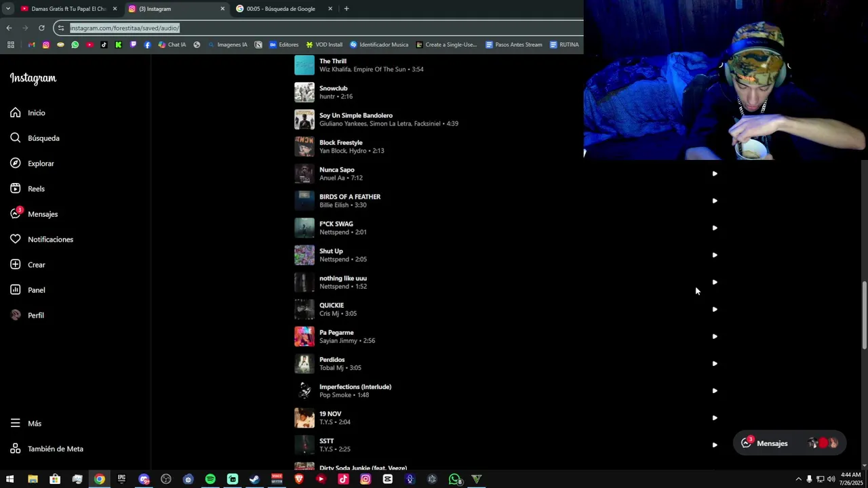This screenshot has width=868, height=488.
Task: Play the nothing like uuu audio
Action: (715, 282)
